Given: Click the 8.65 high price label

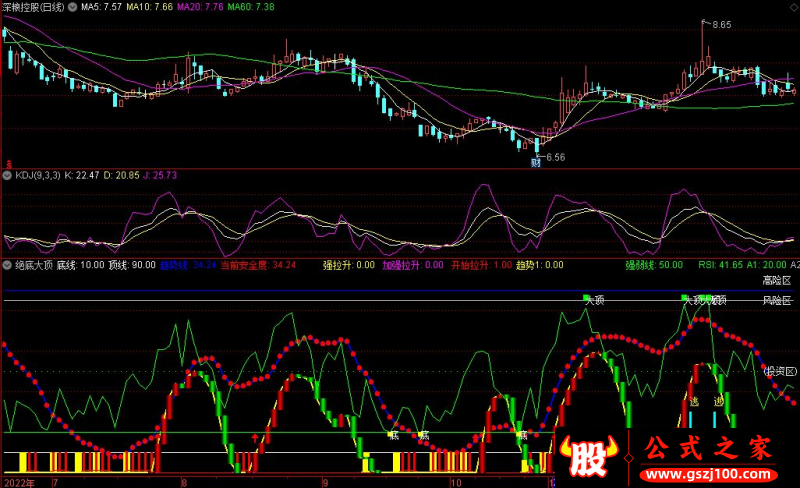Looking at the screenshot, I should [722, 24].
